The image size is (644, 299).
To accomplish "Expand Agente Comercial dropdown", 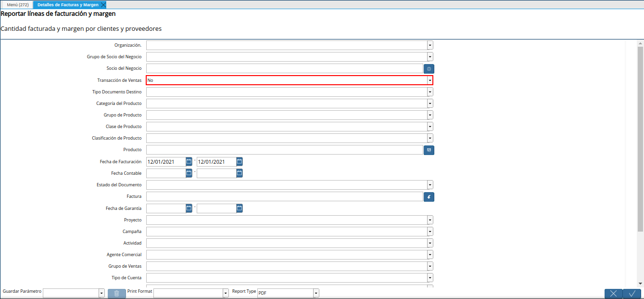I will (x=430, y=255).
